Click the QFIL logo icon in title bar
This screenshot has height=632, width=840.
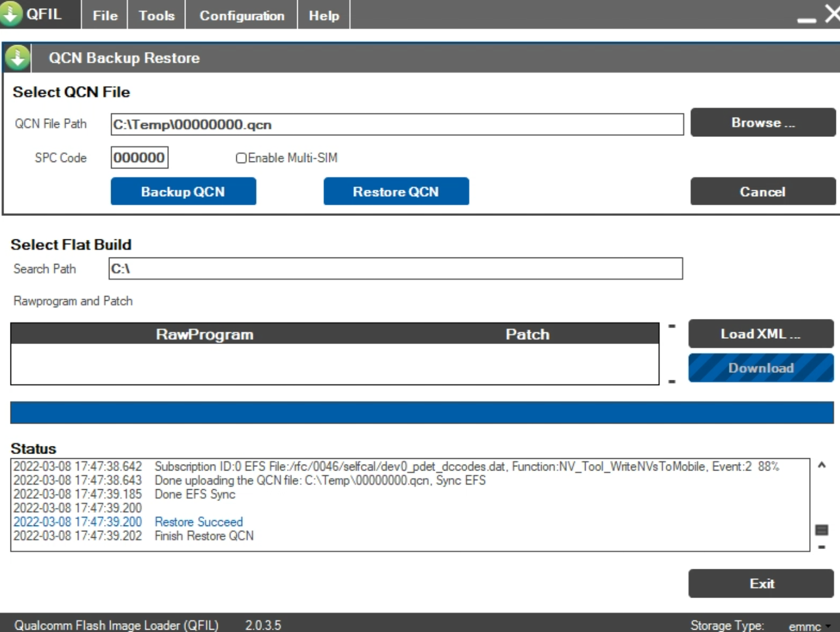pyautogui.click(x=10, y=13)
